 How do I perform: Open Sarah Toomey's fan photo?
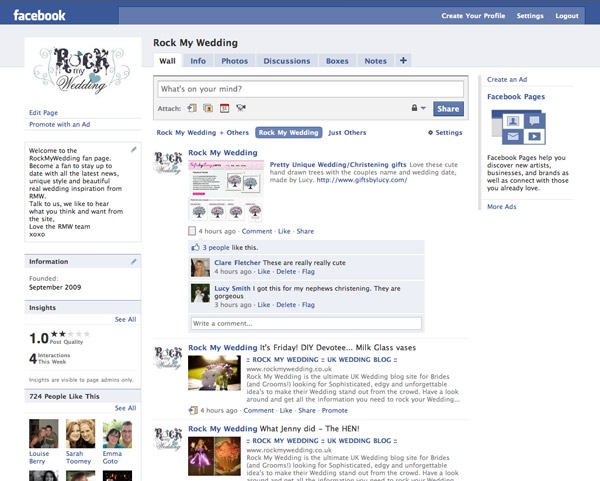pos(80,434)
